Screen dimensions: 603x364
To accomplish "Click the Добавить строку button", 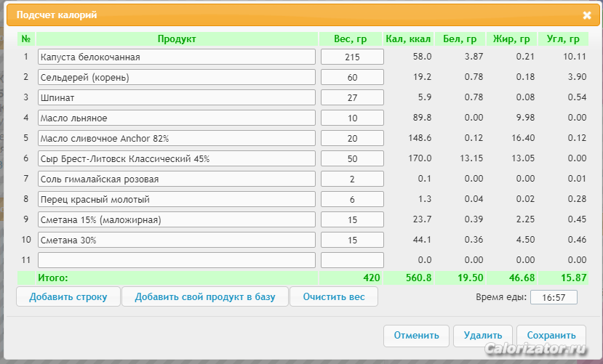I will 68,297.
